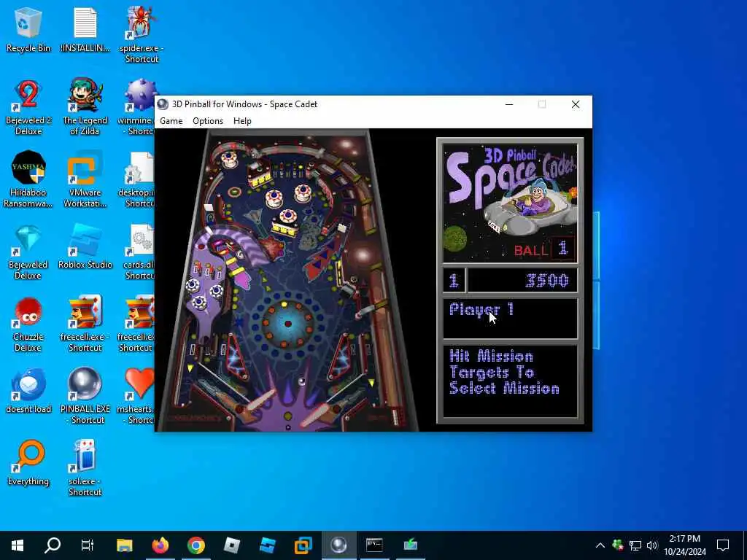Image resolution: width=747 pixels, height=560 pixels.
Task: Launch Chrome from the taskbar
Action: [x=196, y=545]
